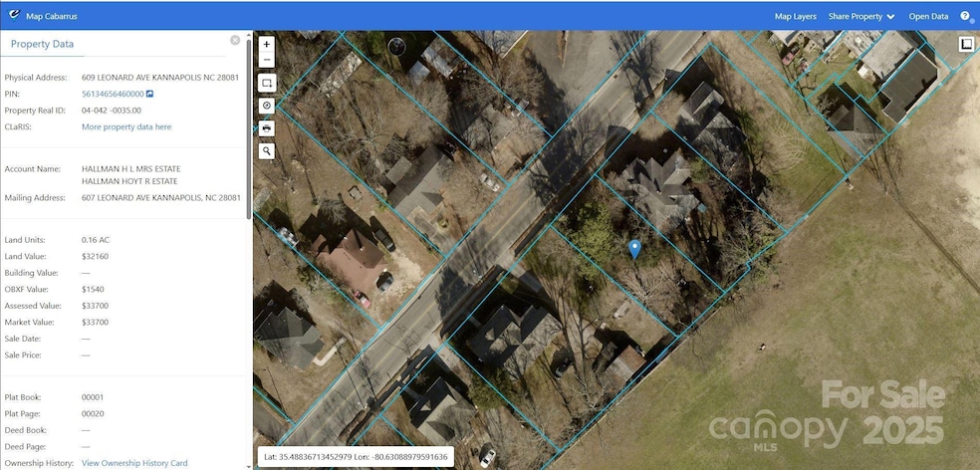Activate the rectangle select tool
This screenshot has height=470, width=980.
click(267, 83)
